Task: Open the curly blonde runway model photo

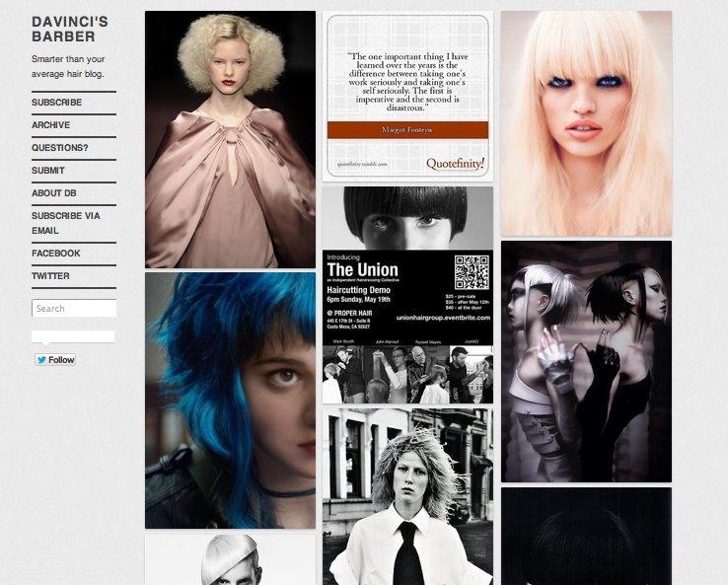Action: tap(230, 139)
